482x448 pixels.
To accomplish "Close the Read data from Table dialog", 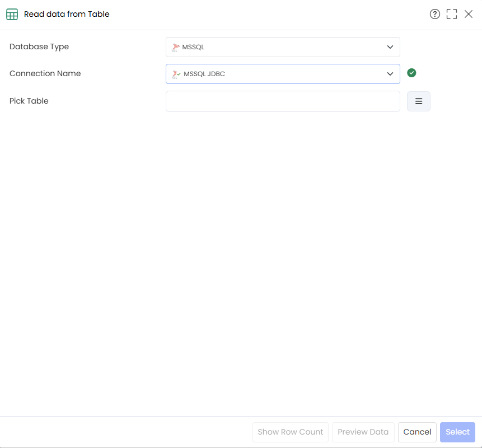I will pos(469,14).
